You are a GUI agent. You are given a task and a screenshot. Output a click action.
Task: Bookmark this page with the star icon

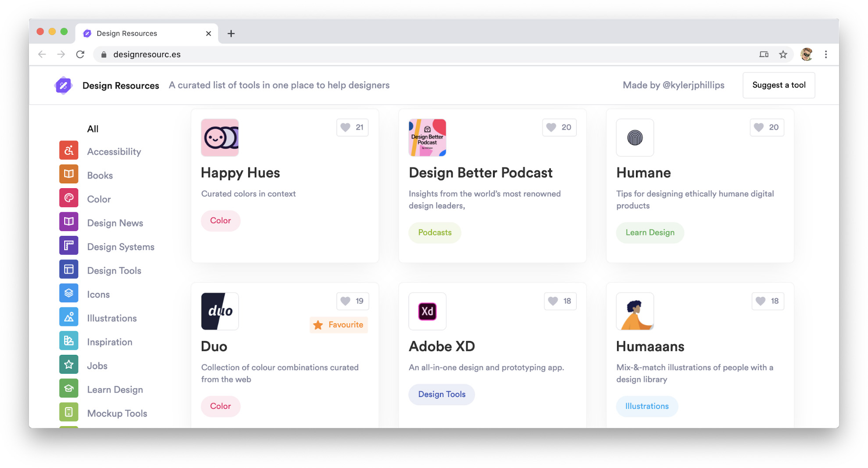[x=783, y=54]
